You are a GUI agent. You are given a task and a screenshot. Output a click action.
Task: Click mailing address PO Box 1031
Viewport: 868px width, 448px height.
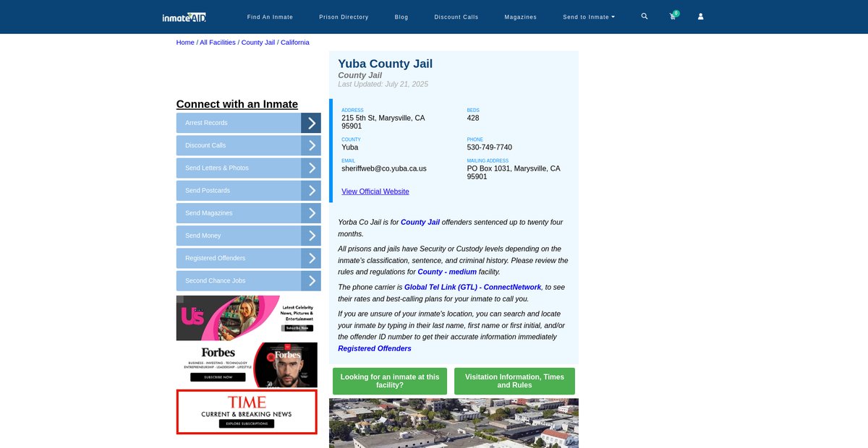click(514, 173)
